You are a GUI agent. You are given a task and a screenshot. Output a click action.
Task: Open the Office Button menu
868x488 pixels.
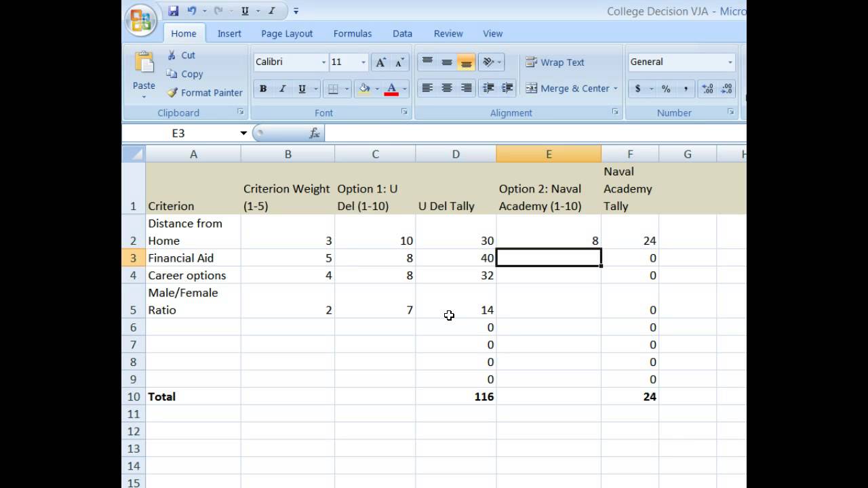(141, 20)
